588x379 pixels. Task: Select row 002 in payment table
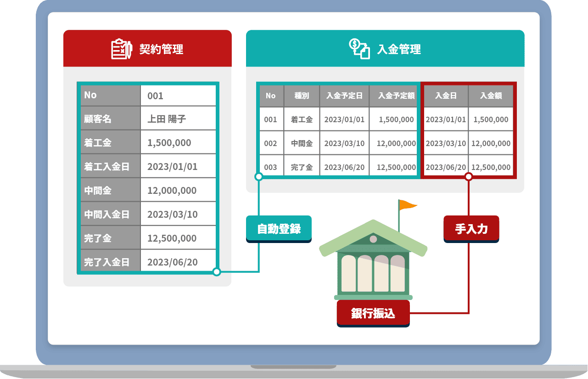pyautogui.click(x=270, y=143)
